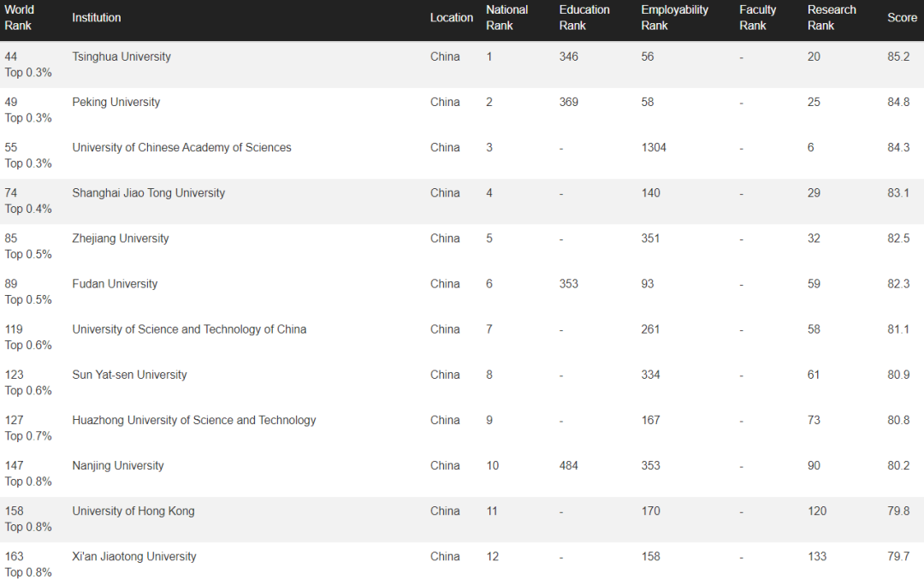This screenshot has height=585, width=924.
Task: Select Peking University's score 84.8
Action: (x=898, y=102)
